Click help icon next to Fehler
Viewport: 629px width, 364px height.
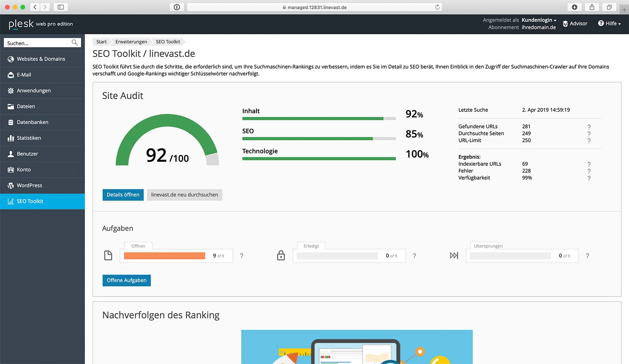click(589, 171)
